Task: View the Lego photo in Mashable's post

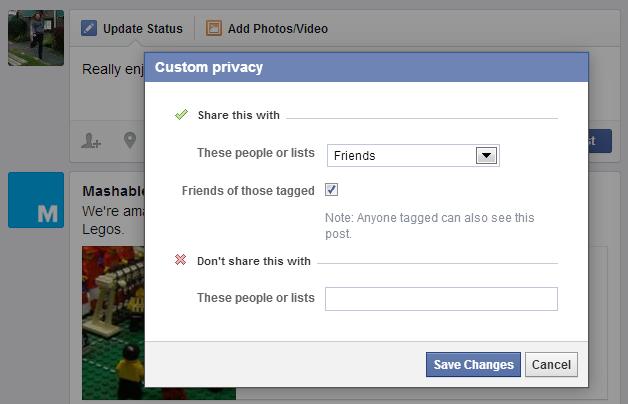Action: (x=112, y=320)
